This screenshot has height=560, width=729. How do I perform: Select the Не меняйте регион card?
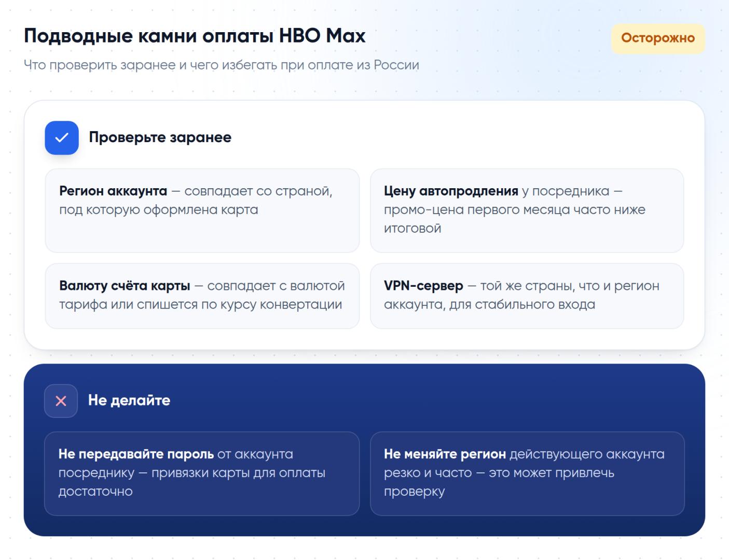point(527,473)
